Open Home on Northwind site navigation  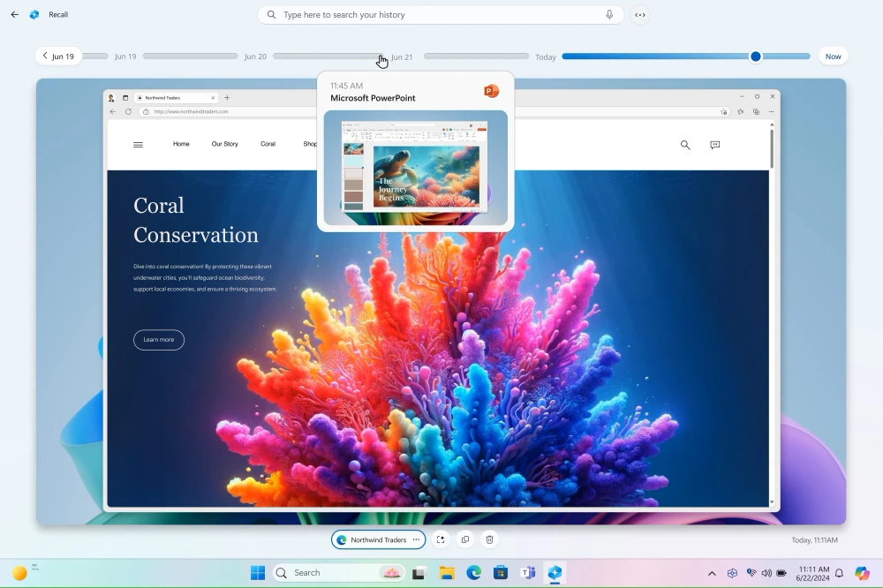[181, 144]
